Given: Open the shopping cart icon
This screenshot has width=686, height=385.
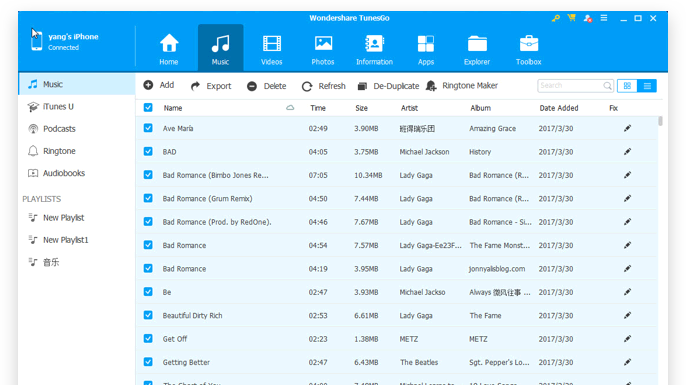Looking at the screenshot, I should coord(571,18).
